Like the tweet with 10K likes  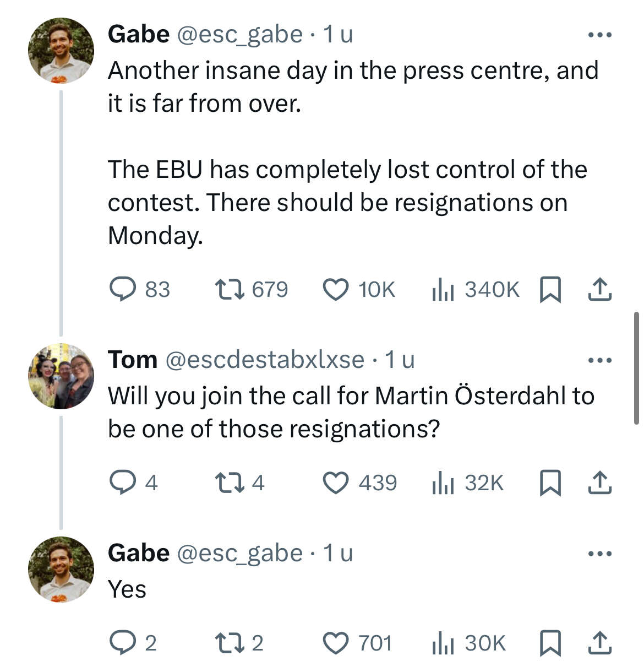[x=335, y=289]
